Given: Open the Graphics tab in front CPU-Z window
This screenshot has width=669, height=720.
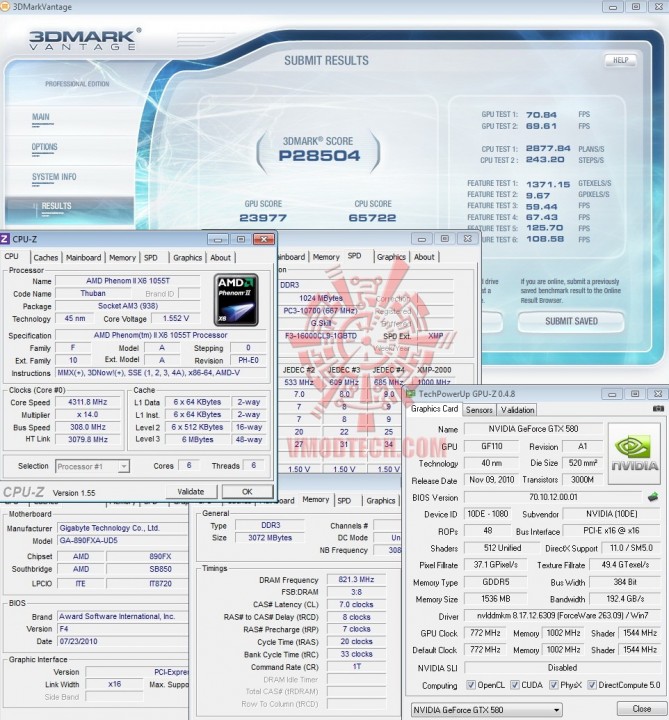Looking at the screenshot, I should (x=187, y=258).
